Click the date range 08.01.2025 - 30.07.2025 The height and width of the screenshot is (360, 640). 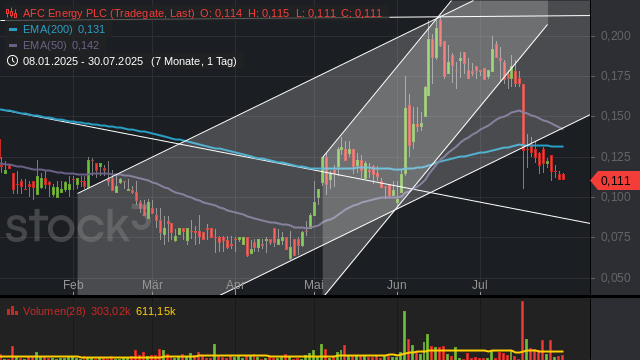(83, 61)
